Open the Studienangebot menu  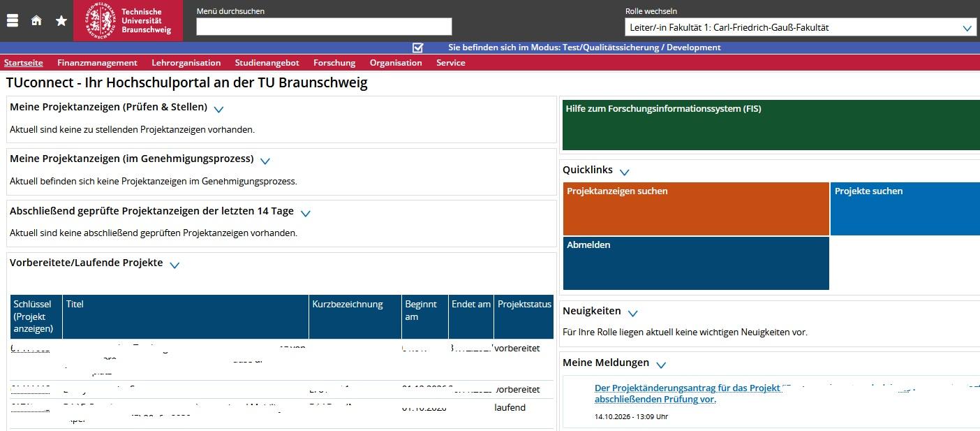[x=267, y=63]
